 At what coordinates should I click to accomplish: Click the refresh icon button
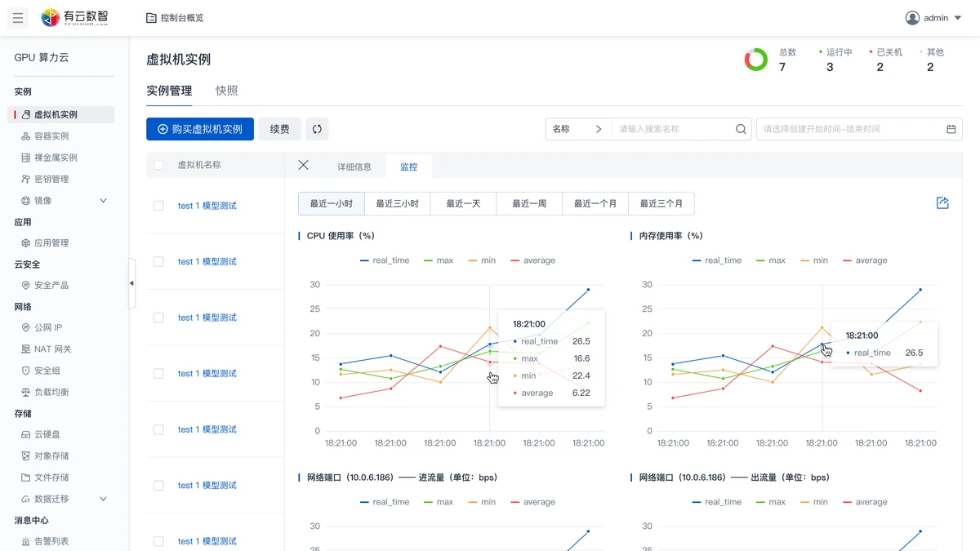[x=317, y=129]
